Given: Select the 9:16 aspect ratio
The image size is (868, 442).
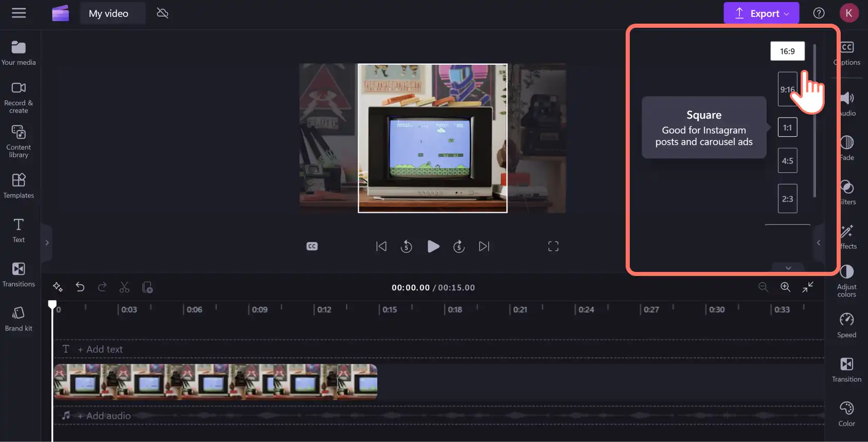Looking at the screenshot, I should (x=787, y=89).
